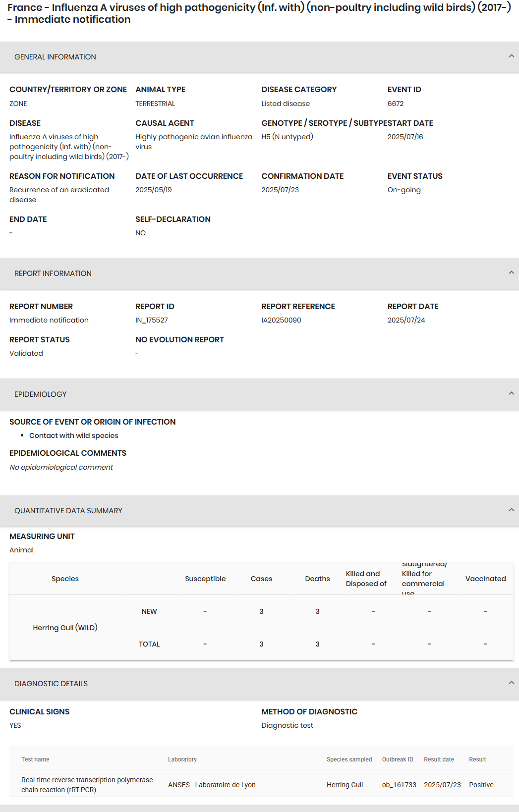The height and width of the screenshot is (812, 519).
Task: Click the Test name column header
Action: [35, 759]
